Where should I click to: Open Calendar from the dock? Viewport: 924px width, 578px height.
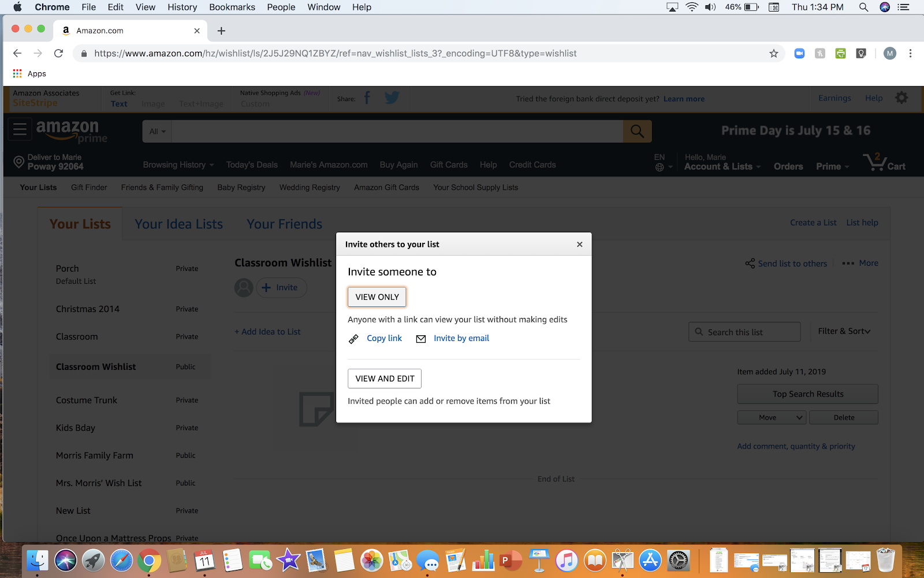click(x=204, y=560)
